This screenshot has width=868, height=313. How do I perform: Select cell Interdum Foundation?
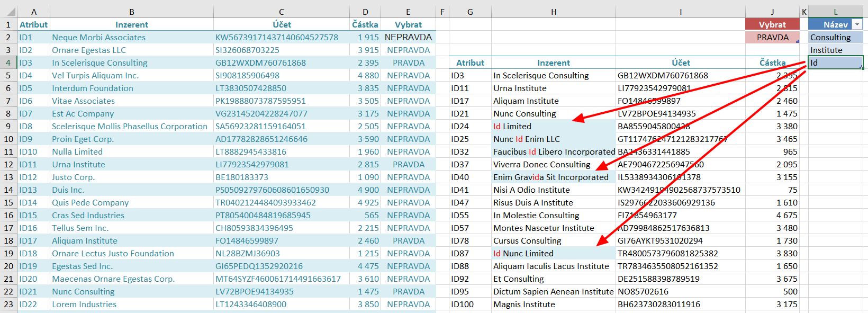pyautogui.click(x=132, y=88)
